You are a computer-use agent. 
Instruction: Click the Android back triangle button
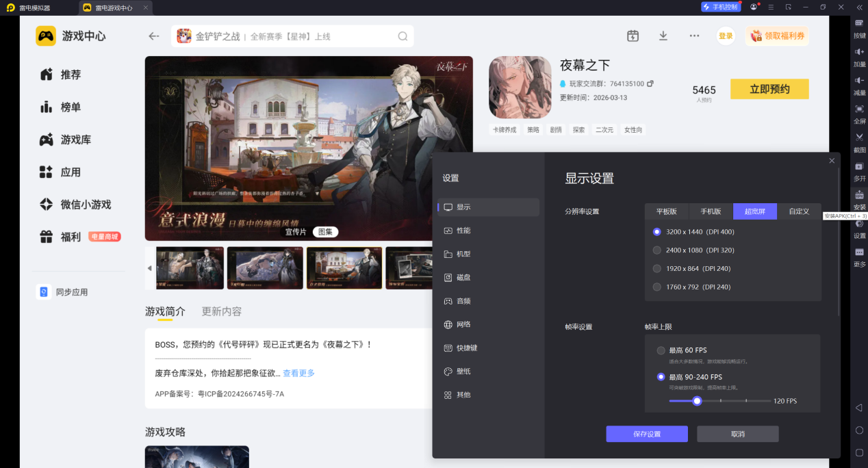tap(859, 408)
